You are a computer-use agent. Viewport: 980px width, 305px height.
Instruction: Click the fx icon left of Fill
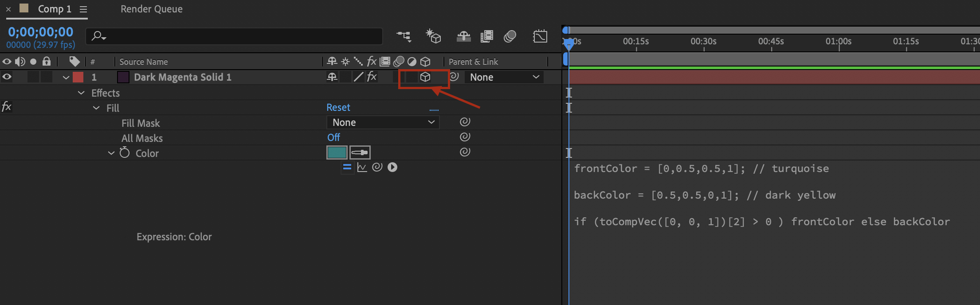[7, 106]
